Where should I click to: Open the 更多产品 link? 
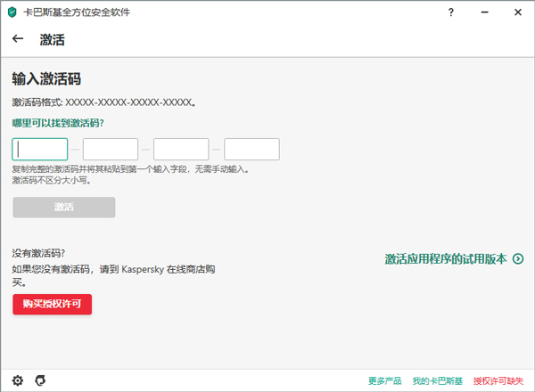[385, 380]
